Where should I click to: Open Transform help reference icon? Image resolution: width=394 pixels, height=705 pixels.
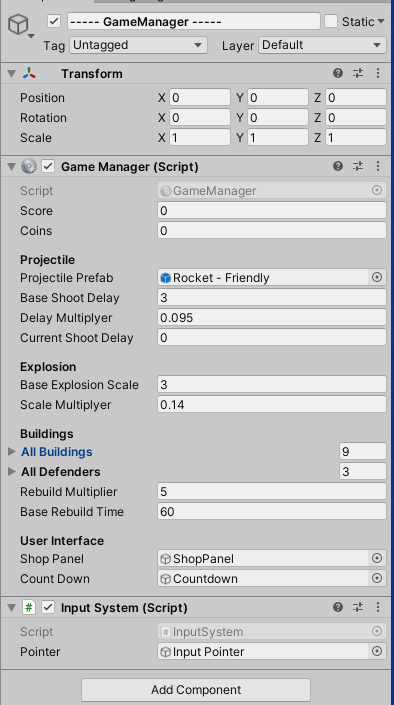(338, 73)
